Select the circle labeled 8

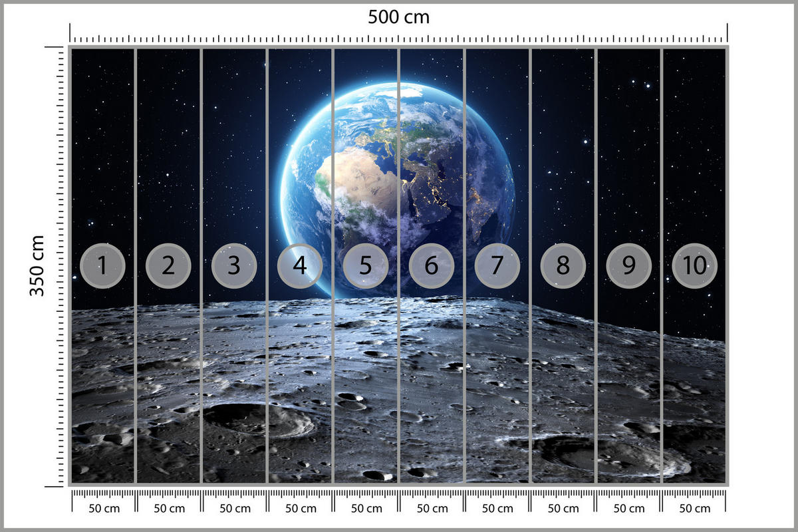pyautogui.click(x=563, y=266)
